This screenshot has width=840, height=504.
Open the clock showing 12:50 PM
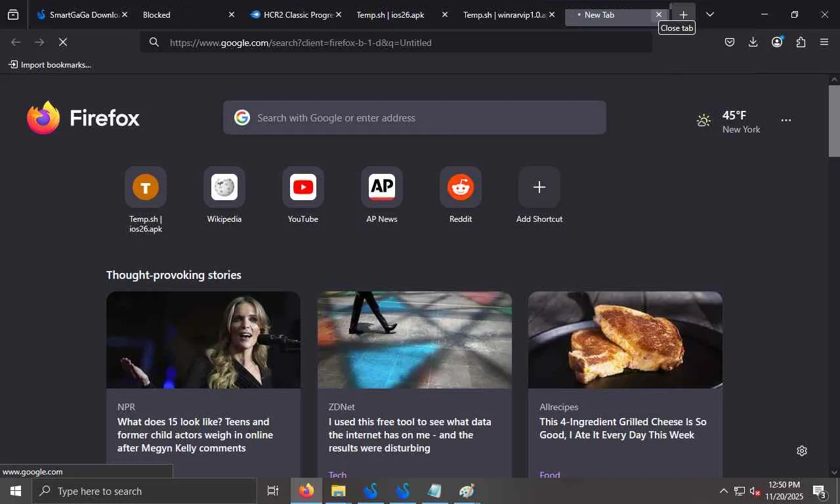pos(784,491)
